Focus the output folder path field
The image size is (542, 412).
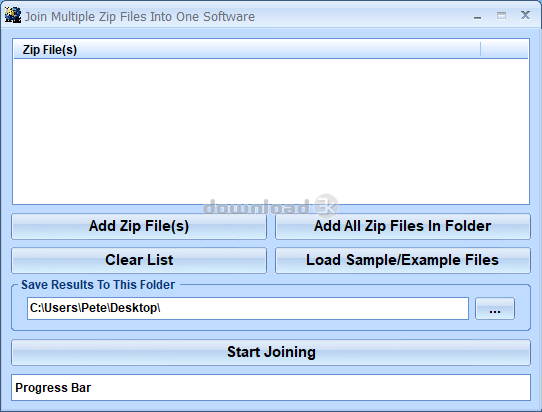248,308
